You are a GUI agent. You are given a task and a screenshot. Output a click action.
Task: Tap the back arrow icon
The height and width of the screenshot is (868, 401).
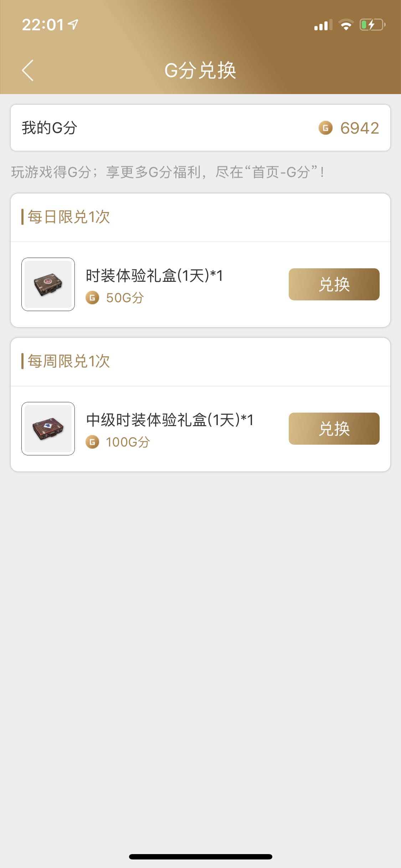coord(28,70)
